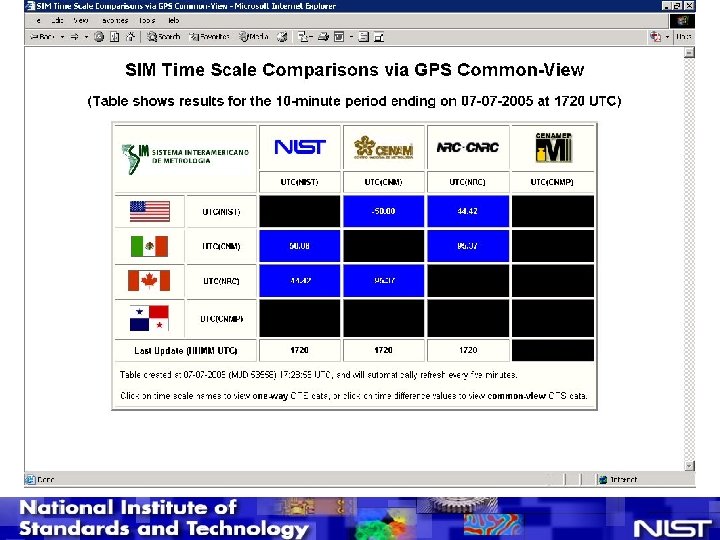This screenshot has width=720, height=540.
Task: Click the United States flag
Action: coord(150,211)
